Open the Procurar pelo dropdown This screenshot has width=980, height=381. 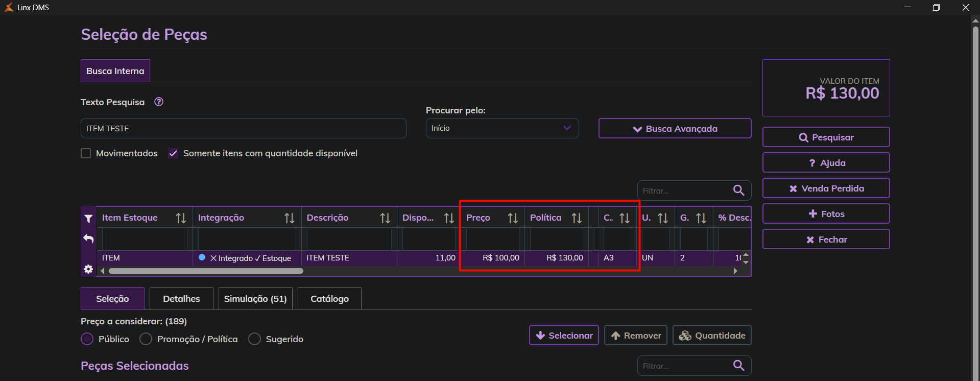click(x=502, y=128)
